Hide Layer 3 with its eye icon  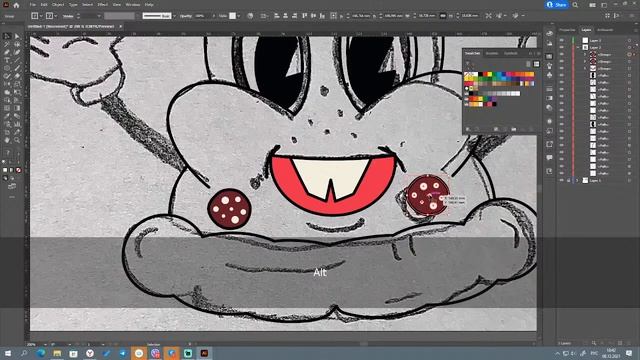[562, 40]
